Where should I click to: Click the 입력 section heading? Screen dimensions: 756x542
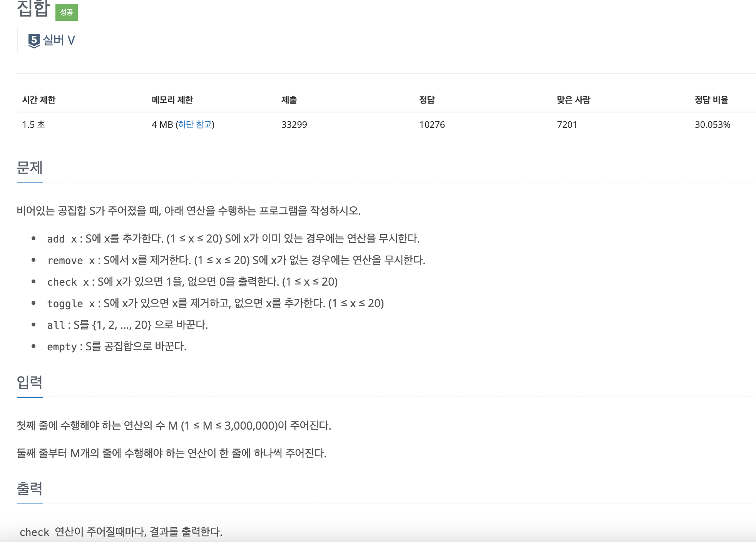pyautogui.click(x=30, y=382)
